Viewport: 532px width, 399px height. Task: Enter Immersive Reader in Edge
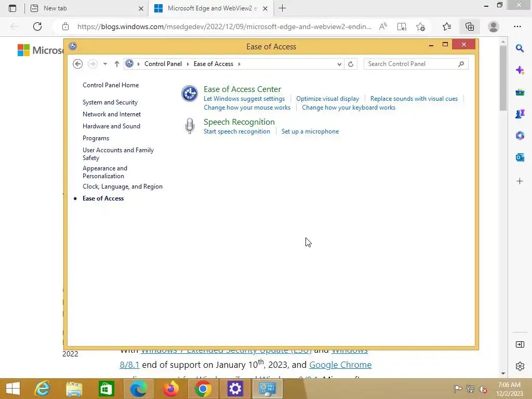402,26
